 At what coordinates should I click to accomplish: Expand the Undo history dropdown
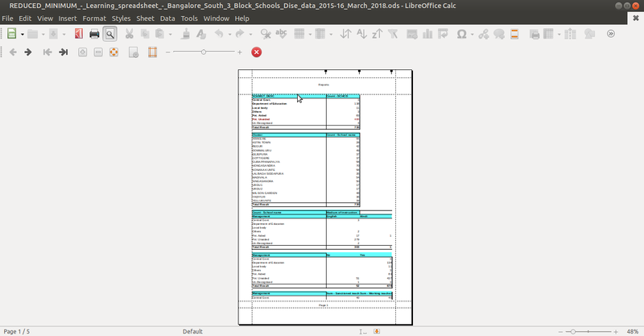pyautogui.click(x=229, y=35)
